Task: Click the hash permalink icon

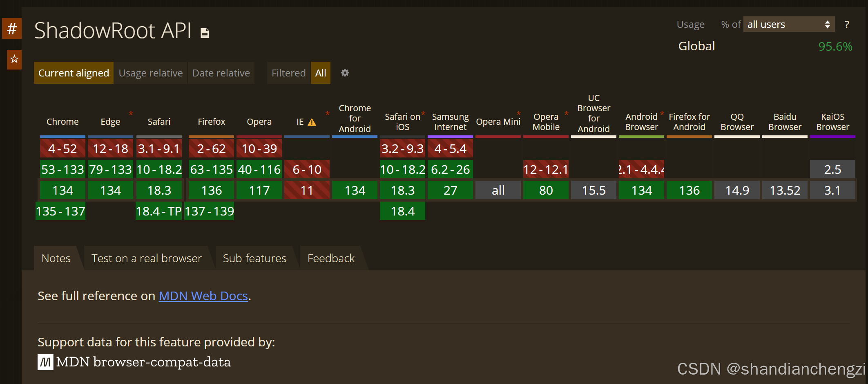Action: (12, 28)
